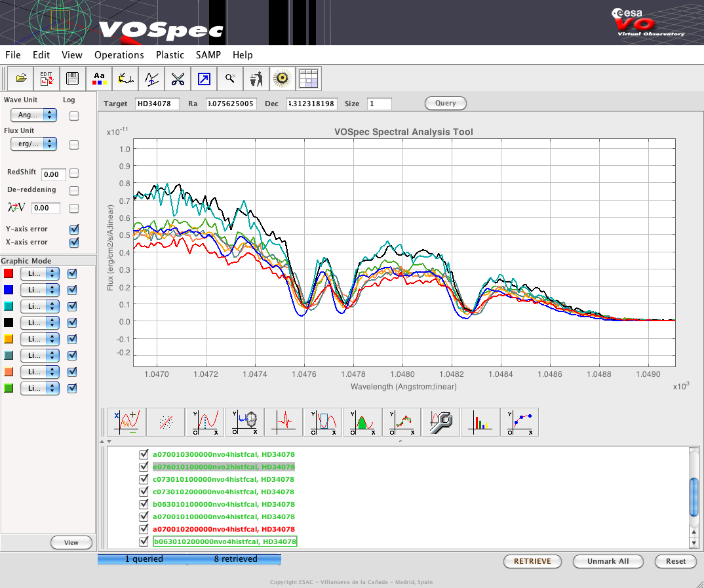Click the scattered dots red line icon
The image size is (704, 588).
[x=166, y=422]
